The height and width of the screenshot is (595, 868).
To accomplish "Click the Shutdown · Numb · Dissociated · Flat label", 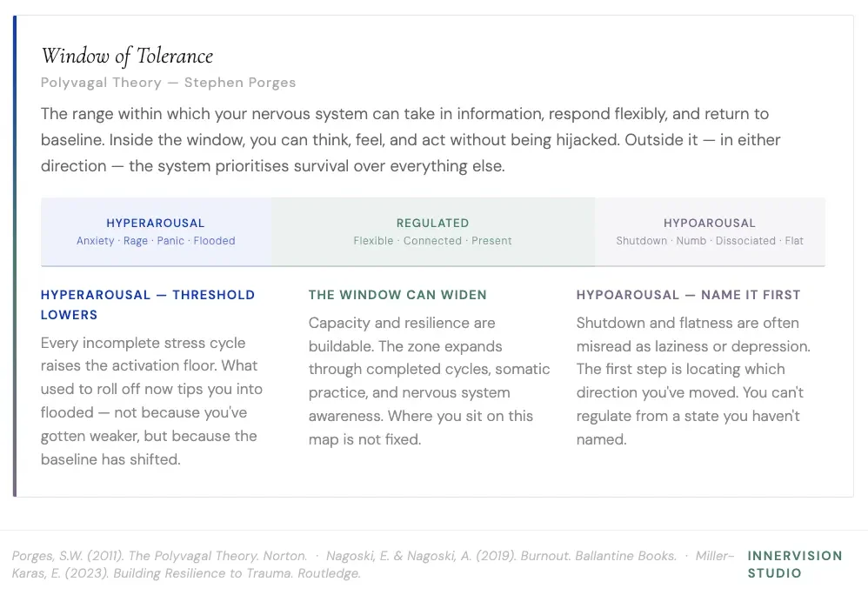I will [710, 241].
